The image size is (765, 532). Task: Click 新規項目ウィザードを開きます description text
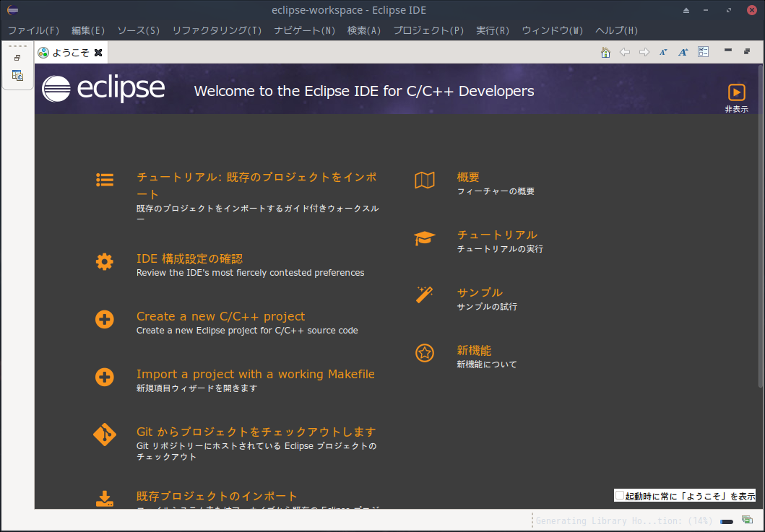pos(196,388)
